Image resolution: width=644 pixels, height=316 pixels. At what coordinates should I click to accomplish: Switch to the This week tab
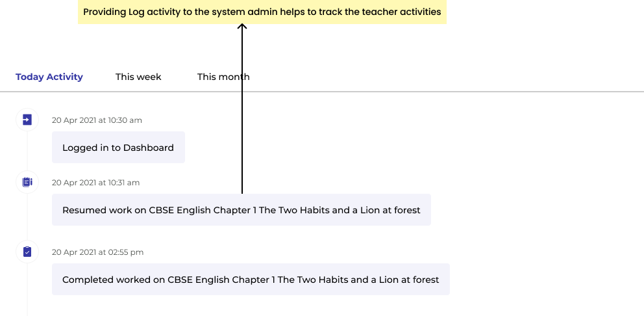point(138,77)
